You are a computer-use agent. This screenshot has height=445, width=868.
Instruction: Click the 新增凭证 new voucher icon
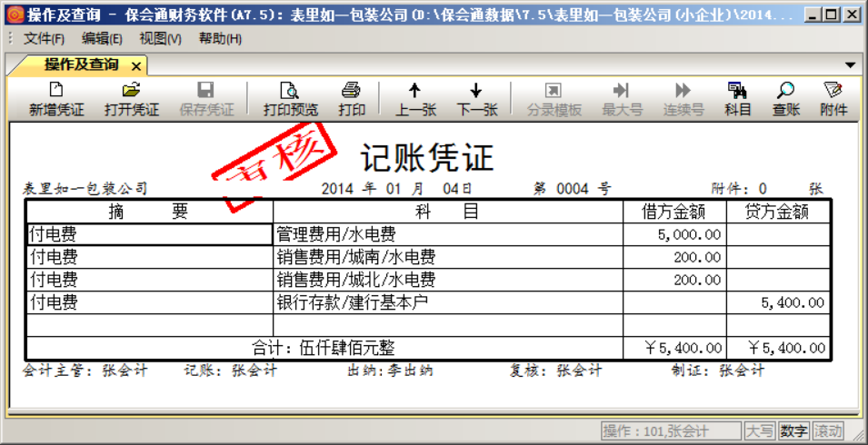[56, 91]
